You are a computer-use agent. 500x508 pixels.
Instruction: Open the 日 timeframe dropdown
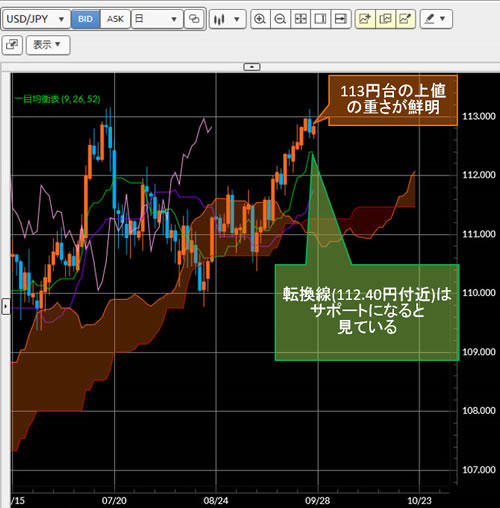pos(157,19)
